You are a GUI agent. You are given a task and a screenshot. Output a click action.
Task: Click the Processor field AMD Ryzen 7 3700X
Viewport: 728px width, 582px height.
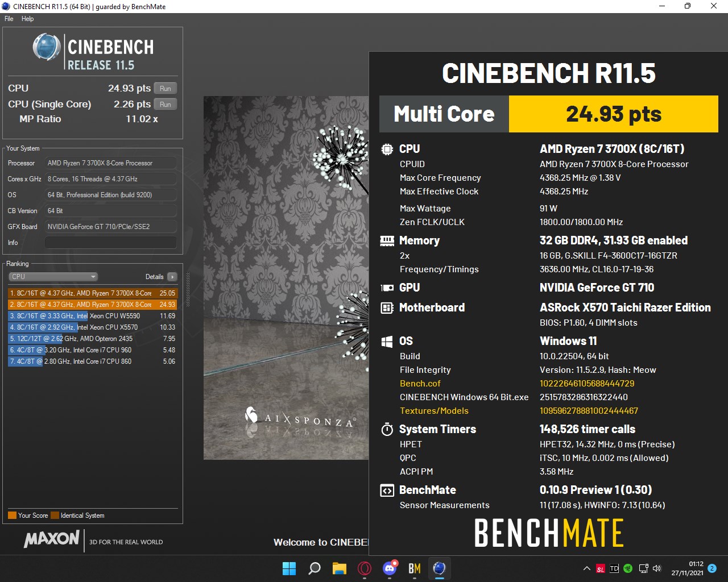click(110, 163)
